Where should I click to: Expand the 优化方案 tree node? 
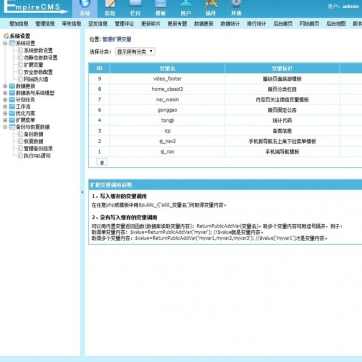pos(5,113)
